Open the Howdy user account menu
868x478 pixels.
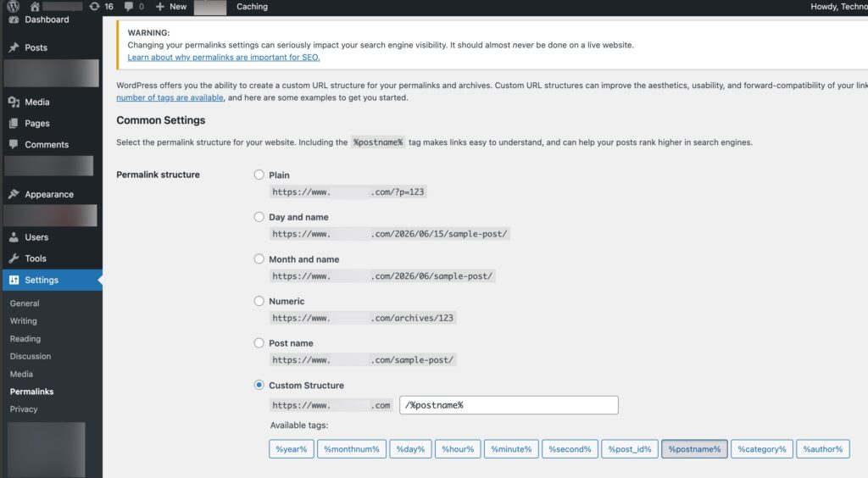(838, 7)
